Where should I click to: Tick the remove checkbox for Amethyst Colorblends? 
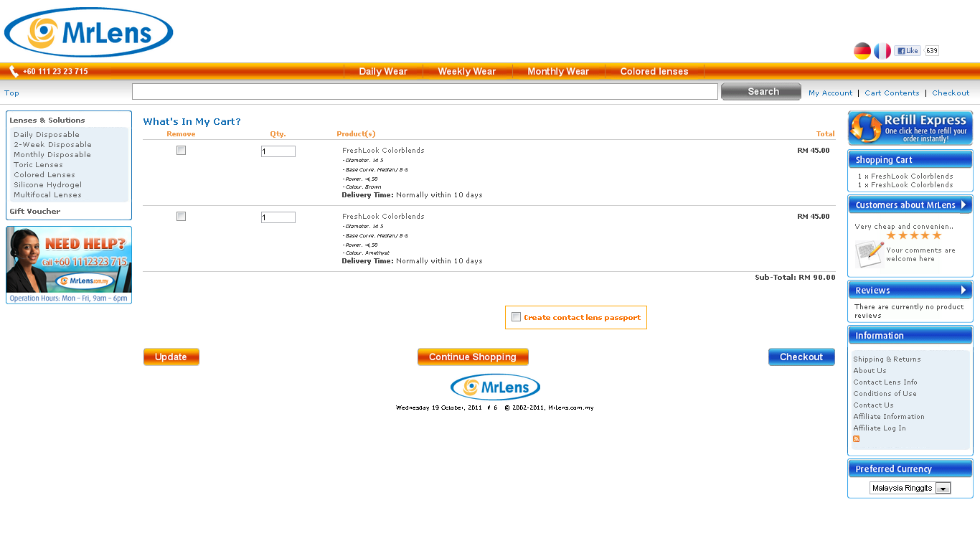click(x=181, y=216)
